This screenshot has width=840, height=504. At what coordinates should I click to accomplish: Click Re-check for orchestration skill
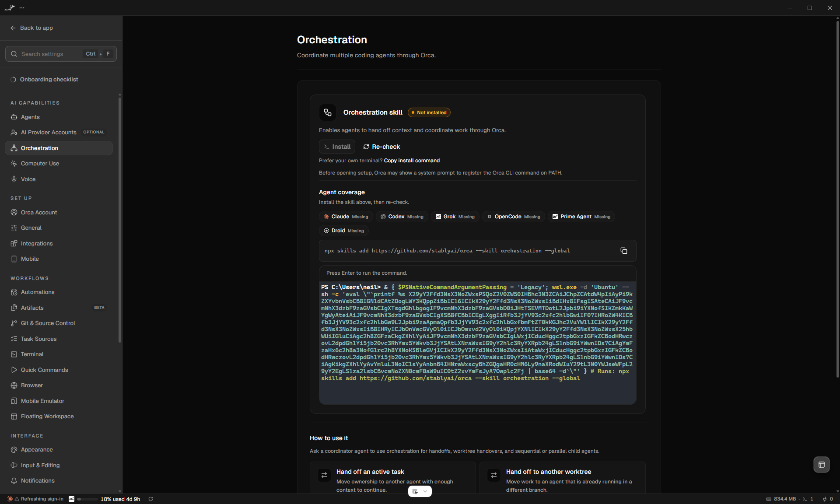[x=381, y=147]
